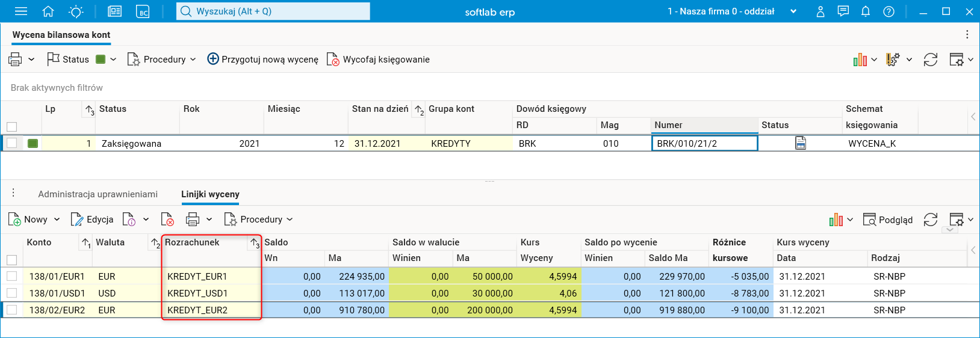980x338 pixels.
Task: Click the green Status color square
Action: coord(101,60)
